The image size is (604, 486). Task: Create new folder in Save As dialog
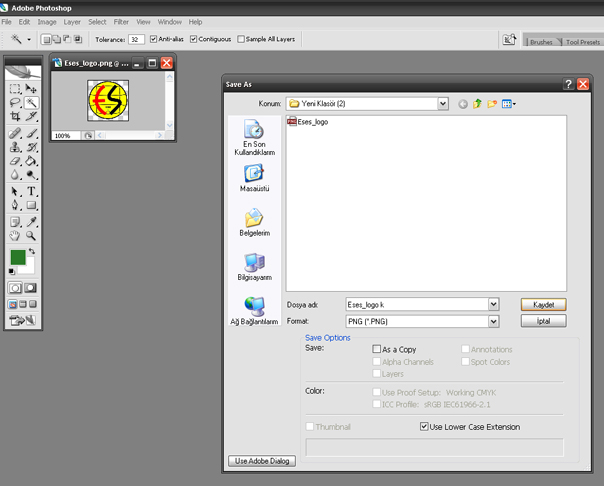(x=492, y=104)
